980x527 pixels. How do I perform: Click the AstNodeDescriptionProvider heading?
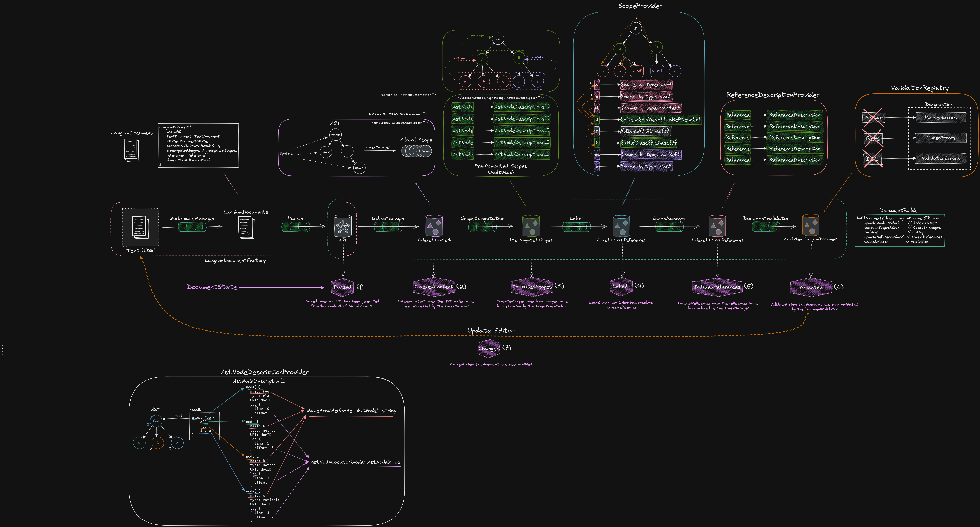(265, 372)
